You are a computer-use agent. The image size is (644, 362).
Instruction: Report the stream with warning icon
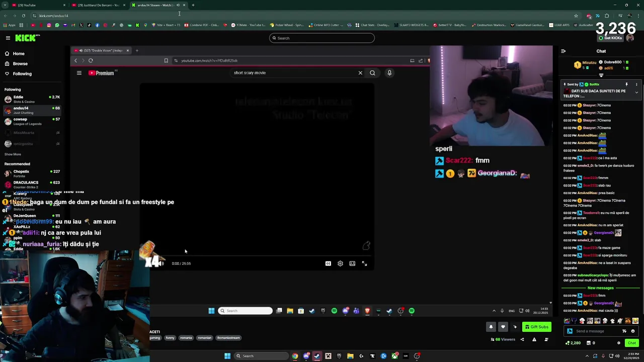(x=534, y=339)
